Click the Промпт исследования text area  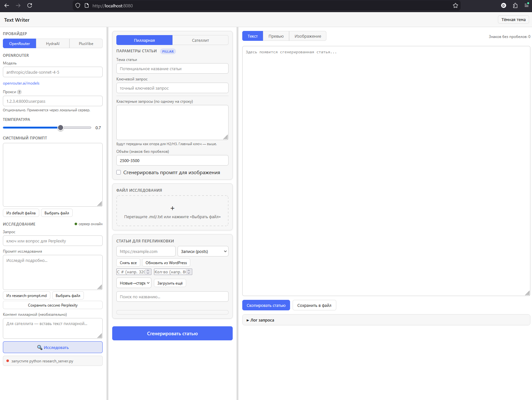(x=53, y=272)
